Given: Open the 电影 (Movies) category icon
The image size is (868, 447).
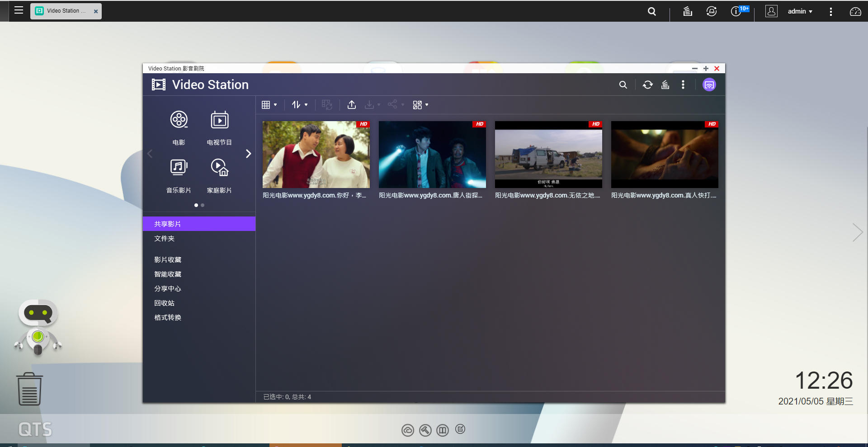Looking at the screenshot, I should (179, 120).
